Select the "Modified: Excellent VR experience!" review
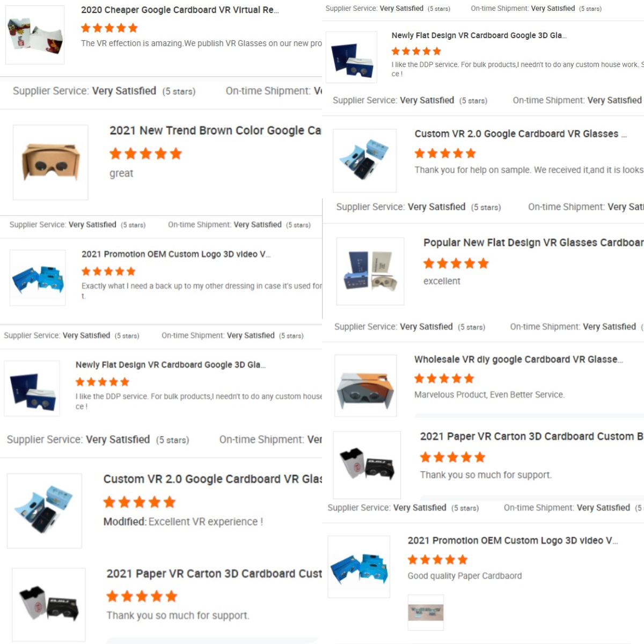This screenshot has width=644, height=644. tap(183, 522)
